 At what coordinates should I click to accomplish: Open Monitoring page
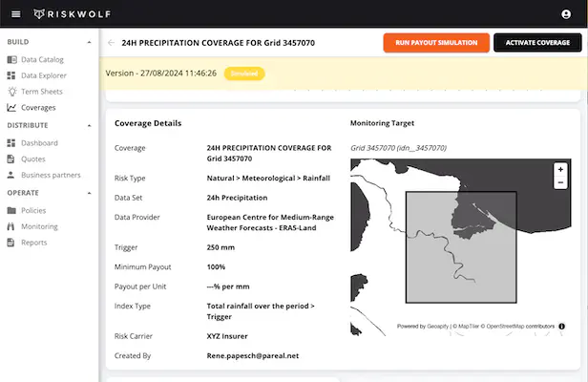(39, 226)
